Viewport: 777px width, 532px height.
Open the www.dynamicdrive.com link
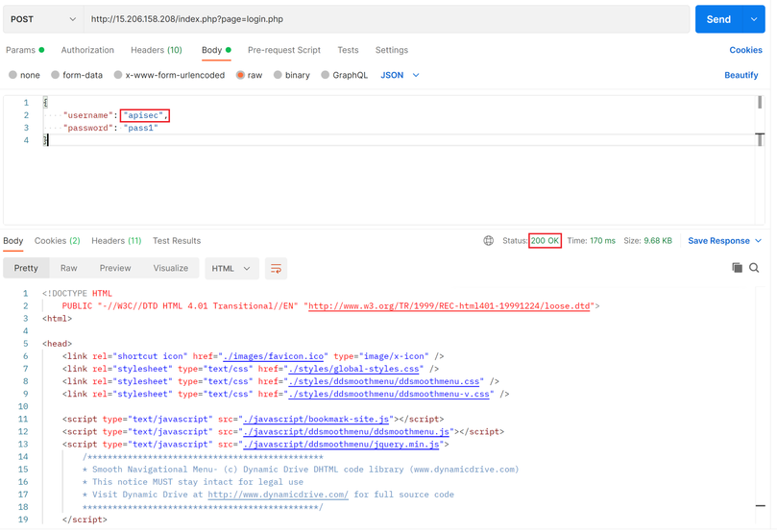tap(278, 495)
